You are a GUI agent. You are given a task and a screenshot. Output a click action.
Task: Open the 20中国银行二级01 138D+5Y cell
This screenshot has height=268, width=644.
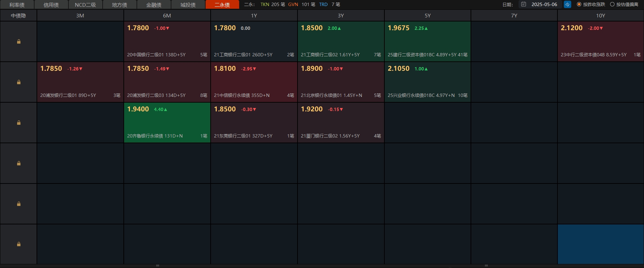(167, 42)
